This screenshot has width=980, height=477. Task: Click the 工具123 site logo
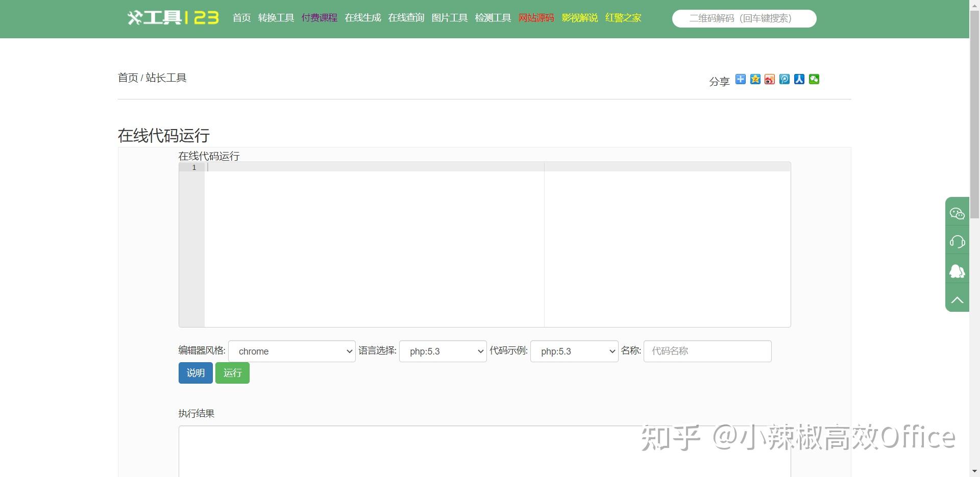(173, 18)
